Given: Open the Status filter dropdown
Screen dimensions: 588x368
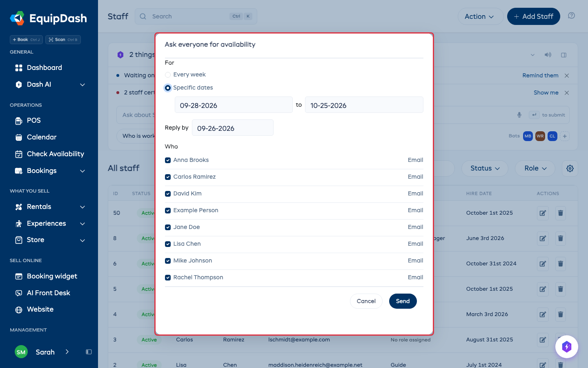Looking at the screenshot, I should point(485,168).
